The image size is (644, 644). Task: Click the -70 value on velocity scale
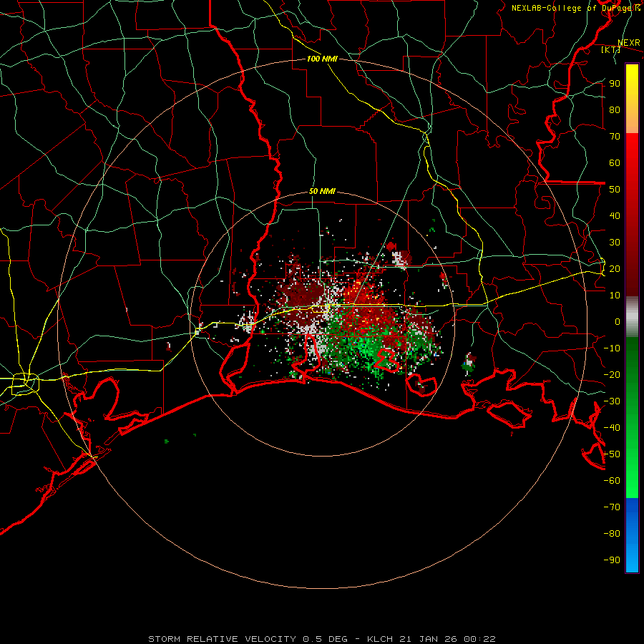tap(612, 507)
